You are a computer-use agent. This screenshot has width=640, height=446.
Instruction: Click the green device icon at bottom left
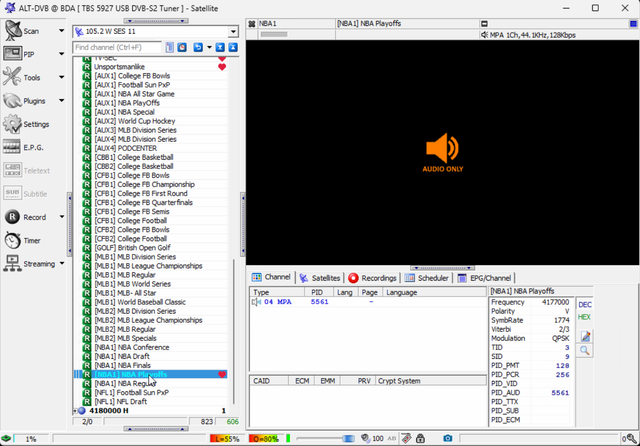tap(6, 439)
